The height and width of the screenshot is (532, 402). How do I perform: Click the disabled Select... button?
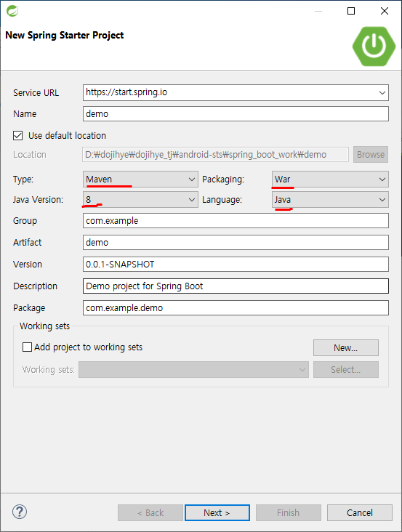346,369
